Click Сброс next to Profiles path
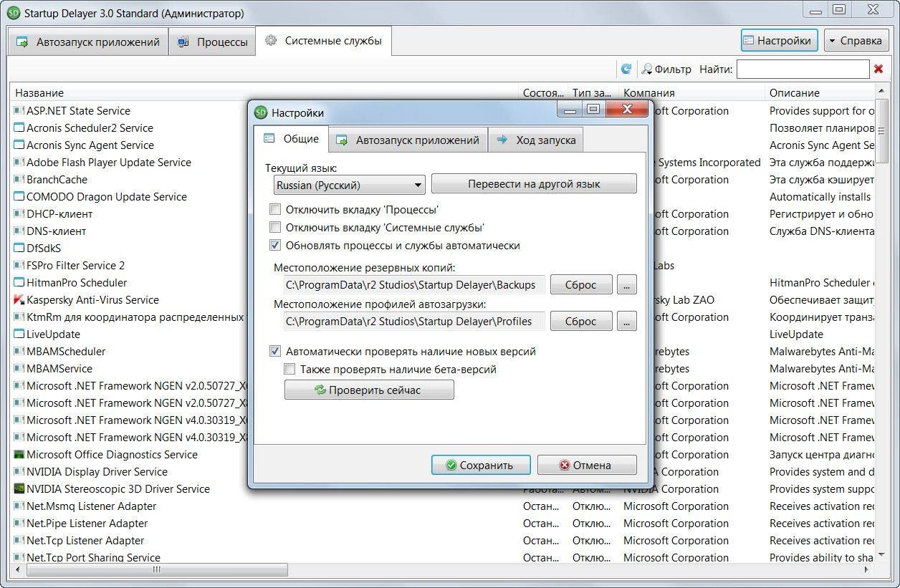Viewport: 900px width, 588px height. click(581, 321)
